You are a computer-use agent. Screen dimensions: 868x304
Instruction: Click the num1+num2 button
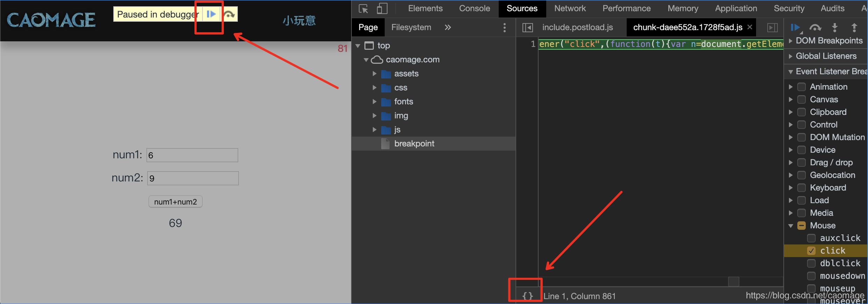[x=176, y=202]
